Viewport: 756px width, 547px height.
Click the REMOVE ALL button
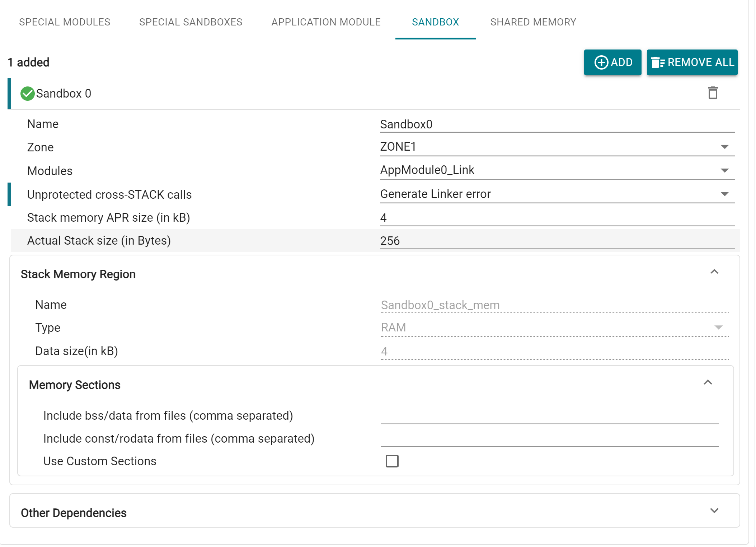pos(692,62)
